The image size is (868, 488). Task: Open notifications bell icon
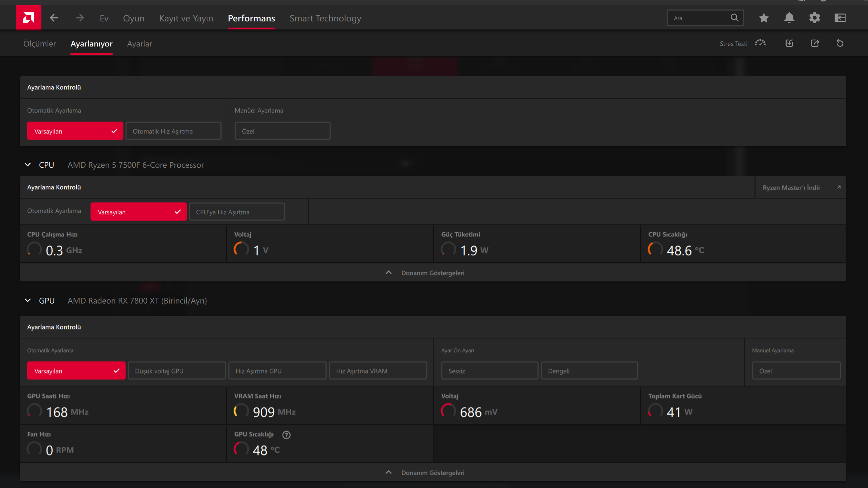pos(789,18)
